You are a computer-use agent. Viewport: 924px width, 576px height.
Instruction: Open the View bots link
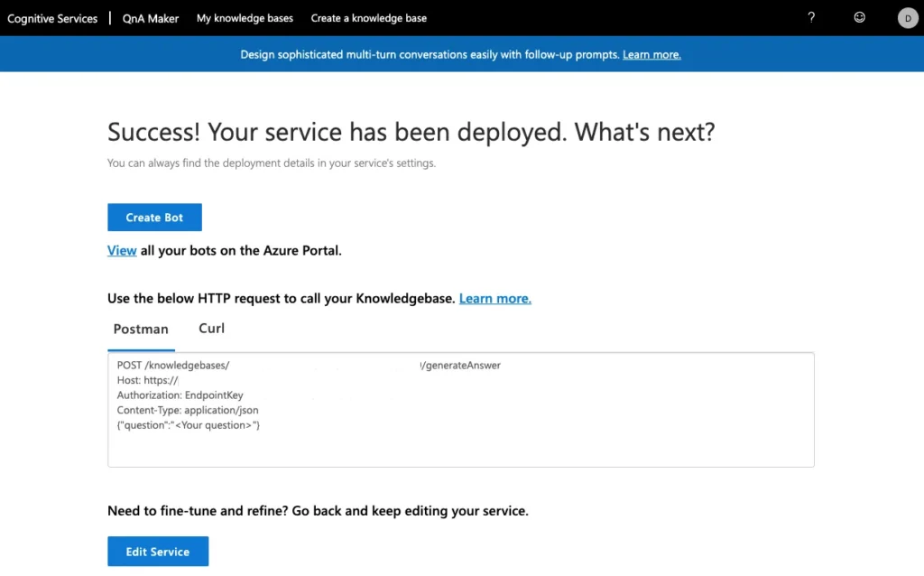point(122,251)
